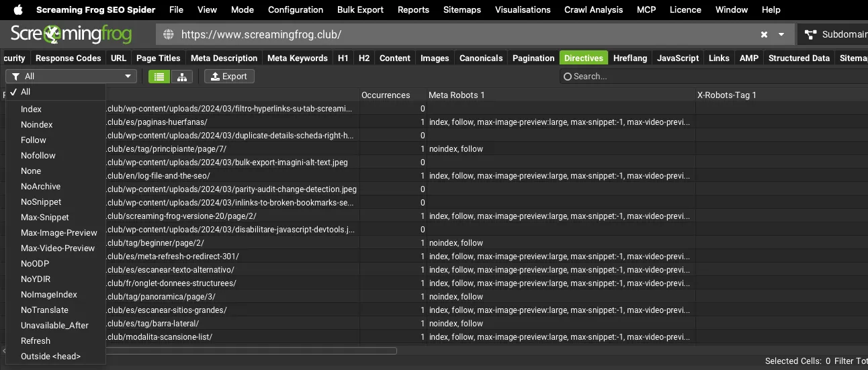Screen dimensions: 868x370
Task: Select the checked All filter option
Action: pyautogui.click(x=56, y=92)
